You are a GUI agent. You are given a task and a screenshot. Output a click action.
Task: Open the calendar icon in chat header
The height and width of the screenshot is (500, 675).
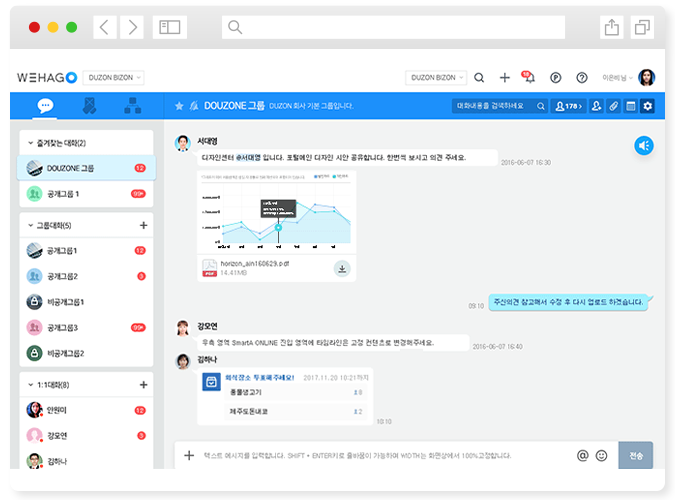tap(631, 106)
